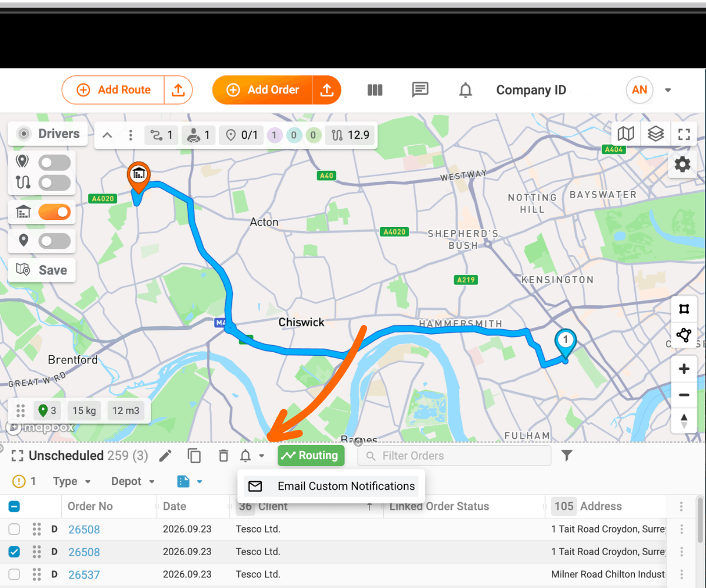Image resolution: width=706 pixels, height=588 pixels.
Task: Open the Depot filter dropdown
Action: pos(133,482)
